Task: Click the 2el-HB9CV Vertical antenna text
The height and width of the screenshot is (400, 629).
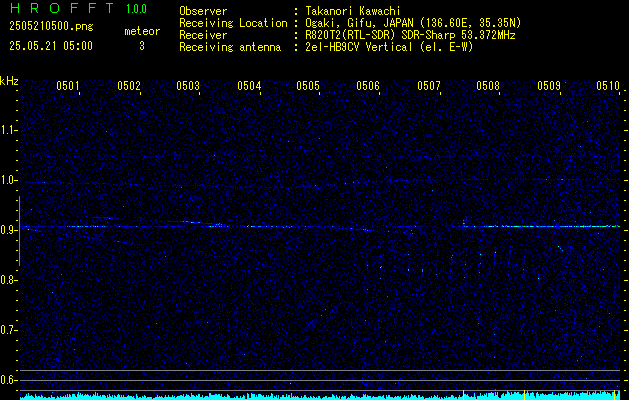Action: (389, 47)
